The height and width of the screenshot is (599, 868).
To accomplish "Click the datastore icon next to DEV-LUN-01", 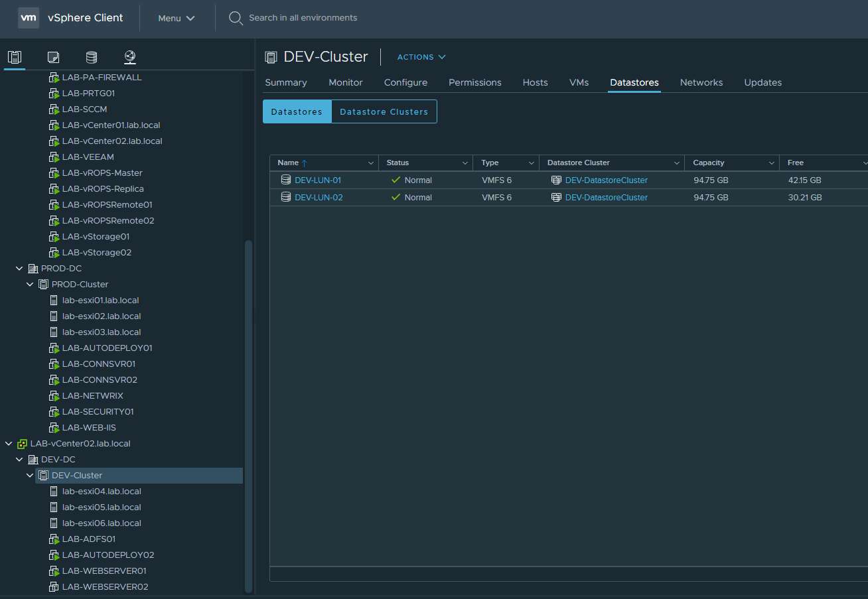I will 286,179.
